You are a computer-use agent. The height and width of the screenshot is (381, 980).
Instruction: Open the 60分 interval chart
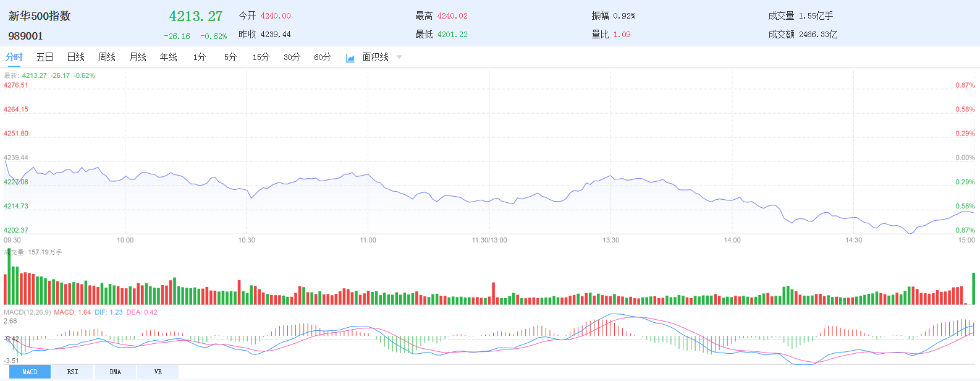[x=323, y=57]
